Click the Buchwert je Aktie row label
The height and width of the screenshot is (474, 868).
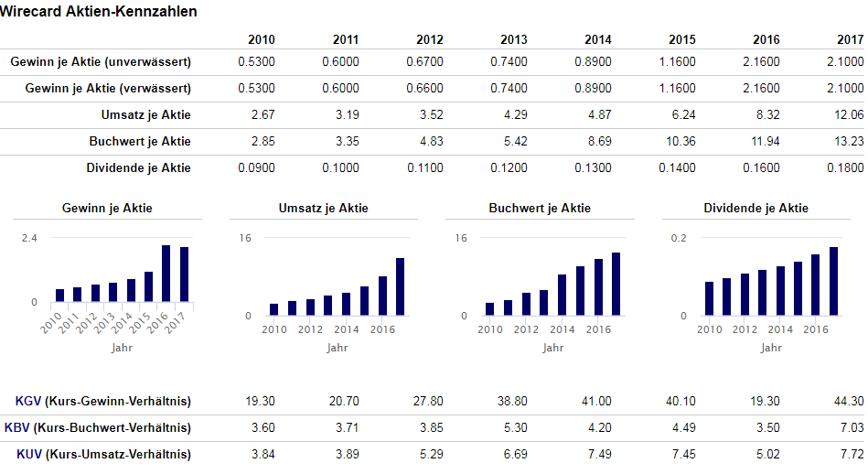tap(140, 141)
